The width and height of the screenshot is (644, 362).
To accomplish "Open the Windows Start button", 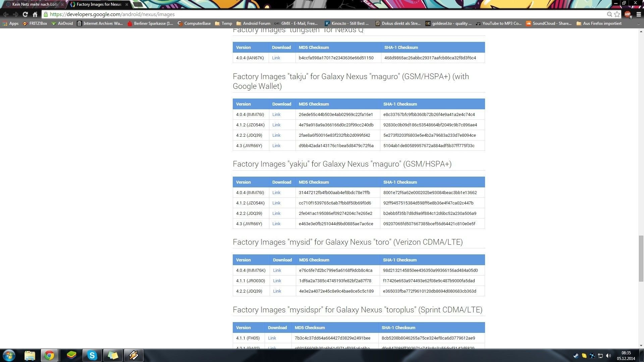I will pos(9,355).
